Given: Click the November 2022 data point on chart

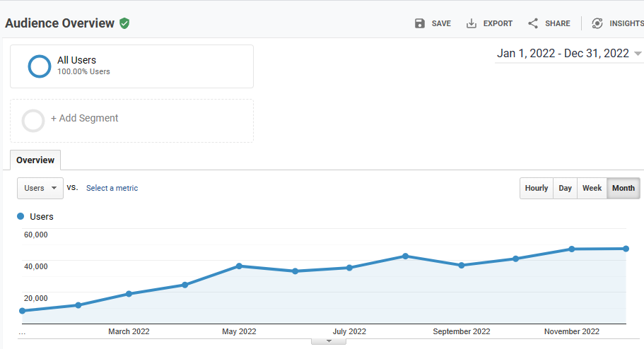Looking at the screenshot, I should [572, 249].
